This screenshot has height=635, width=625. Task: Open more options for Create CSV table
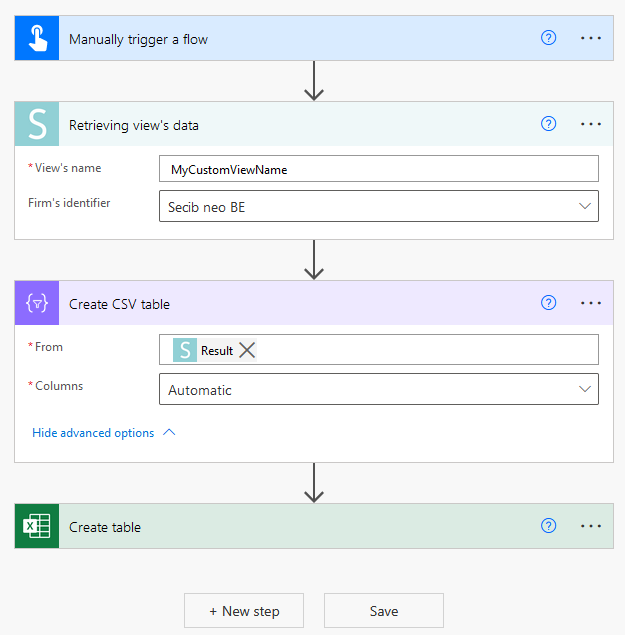591,303
